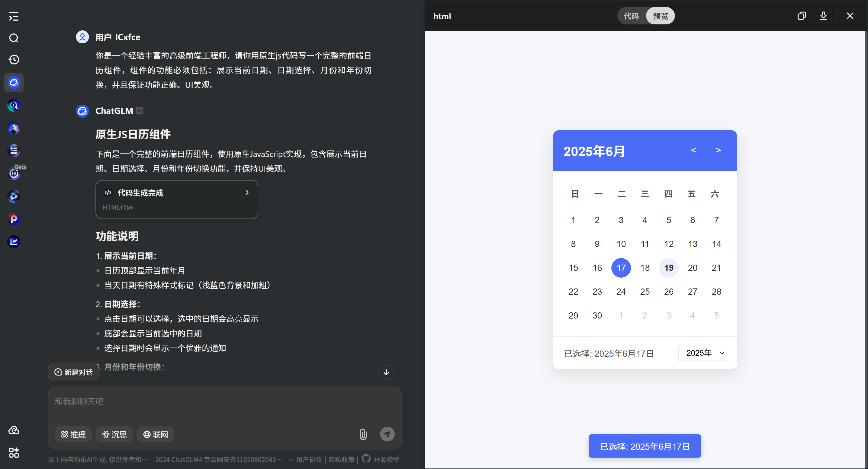Viewport: 868px width, 469px height.
Task: Click the html panel title
Action: [442, 16]
